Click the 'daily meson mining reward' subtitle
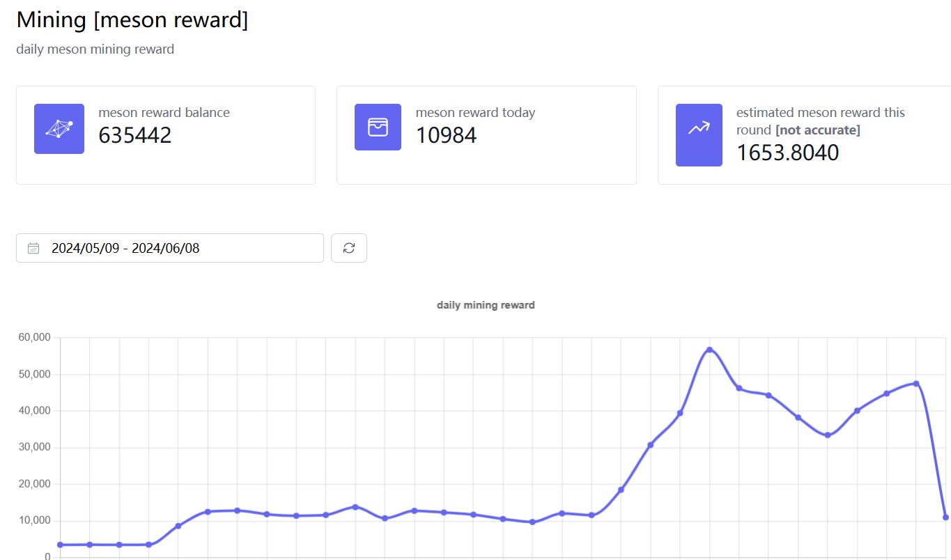 [95, 49]
